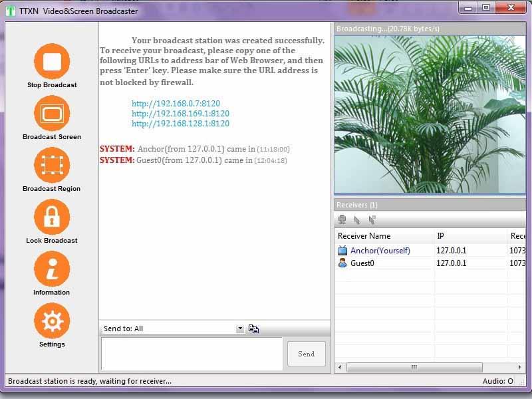Minimize the TTXN Broadcaster window
This screenshot has height=399, width=532.
[x=469, y=8]
